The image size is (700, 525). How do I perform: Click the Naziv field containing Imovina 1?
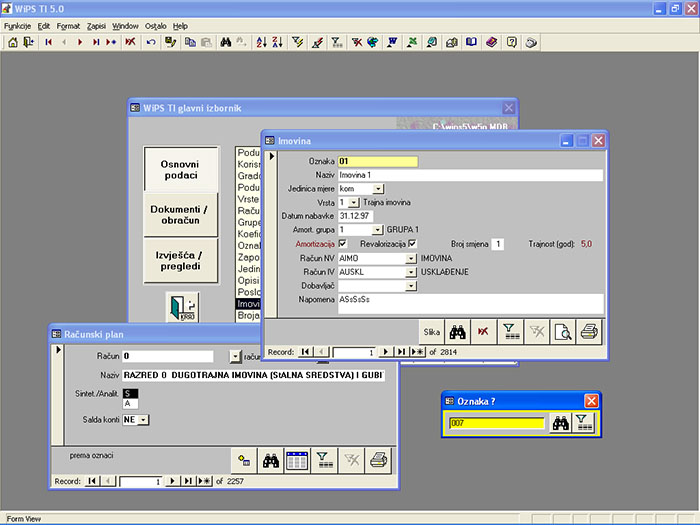[x=470, y=175]
